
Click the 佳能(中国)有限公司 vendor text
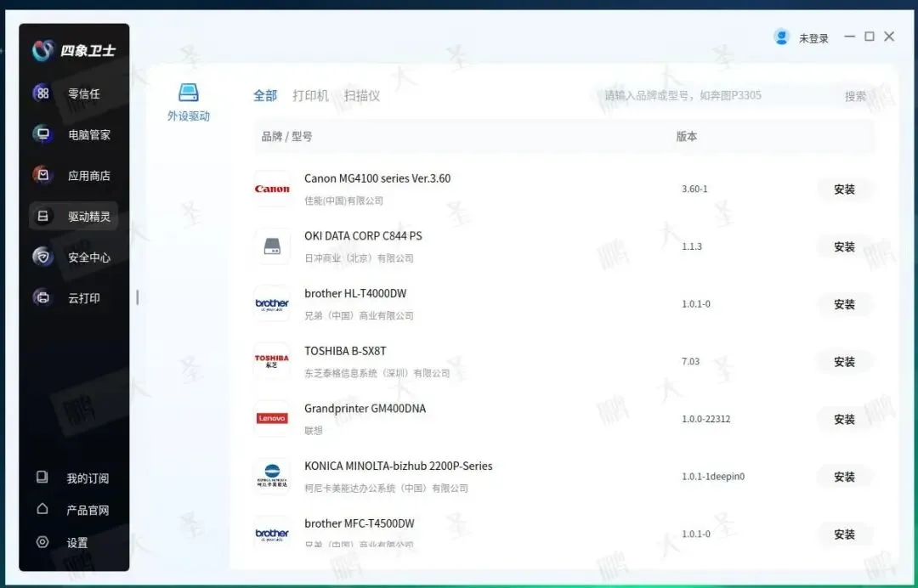click(343, 201)
